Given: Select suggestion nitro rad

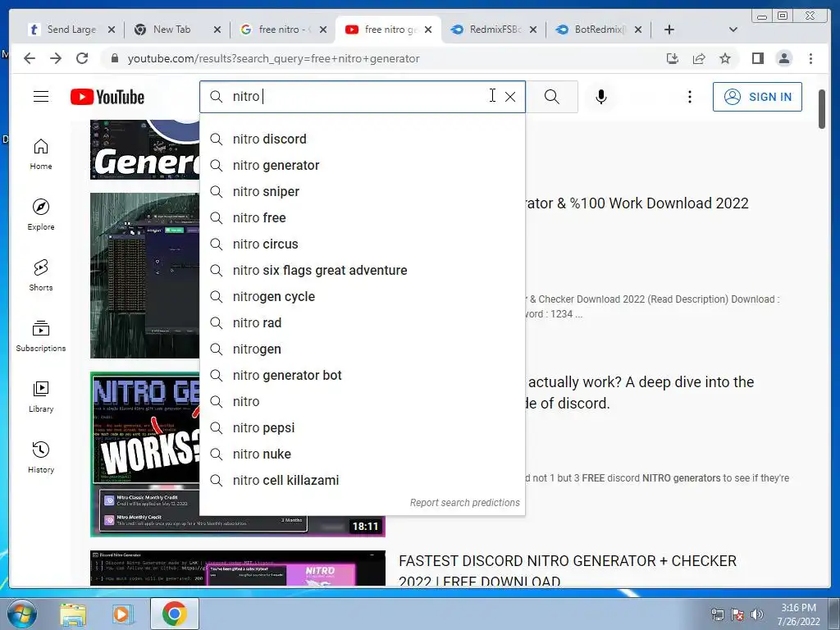Looking at the screenshot, I should click(362, 322).
